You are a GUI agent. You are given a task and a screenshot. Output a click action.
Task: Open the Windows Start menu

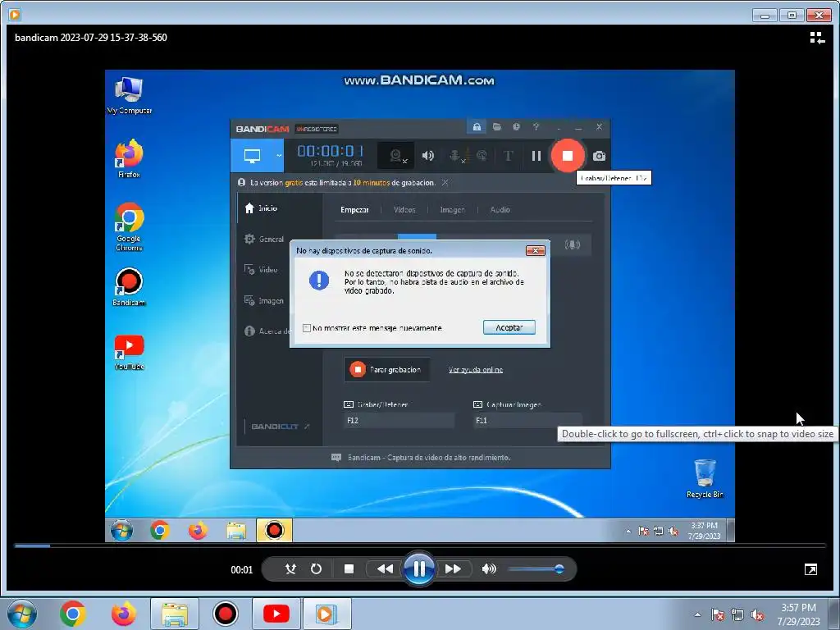[22, 614]
